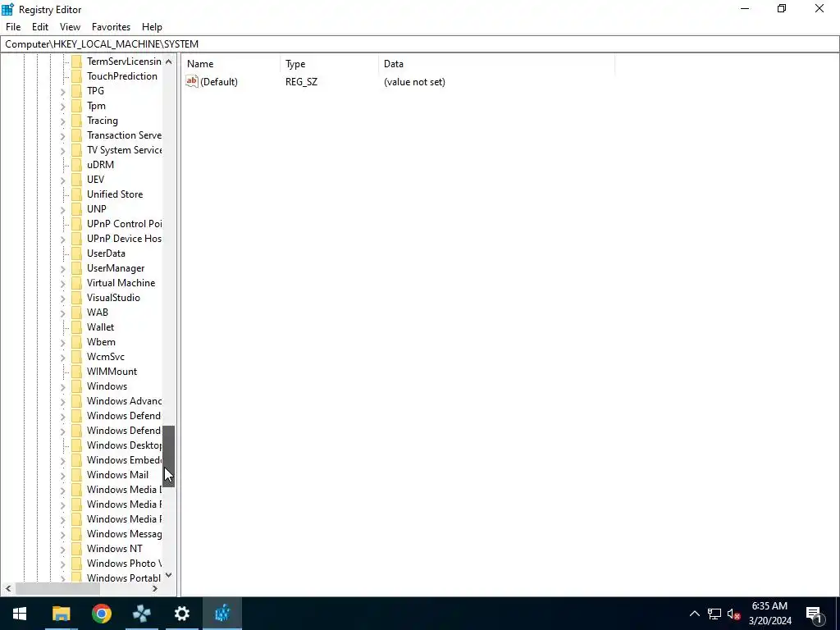This screenshot has width=840, height=630.
Task: Expand the Tracing key node
Action: (62, 121)
